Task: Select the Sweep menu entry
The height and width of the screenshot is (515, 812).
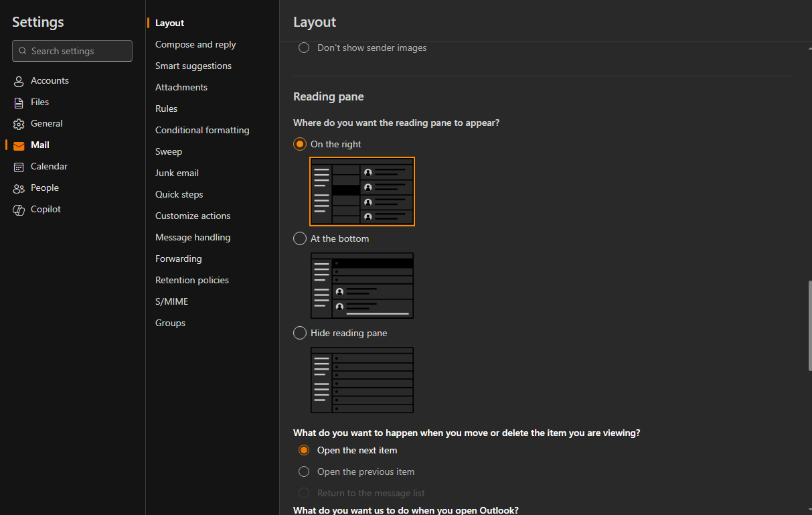Action: point(169,151)
